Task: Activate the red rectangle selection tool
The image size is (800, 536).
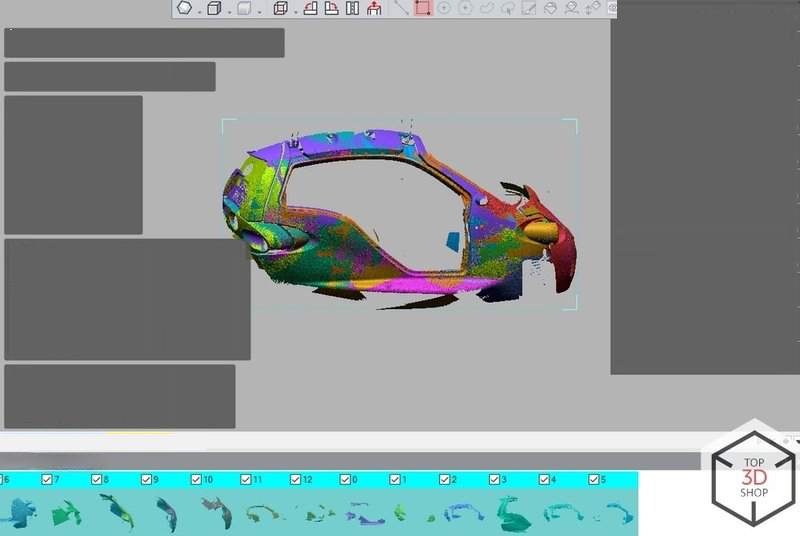Action: 423,8
